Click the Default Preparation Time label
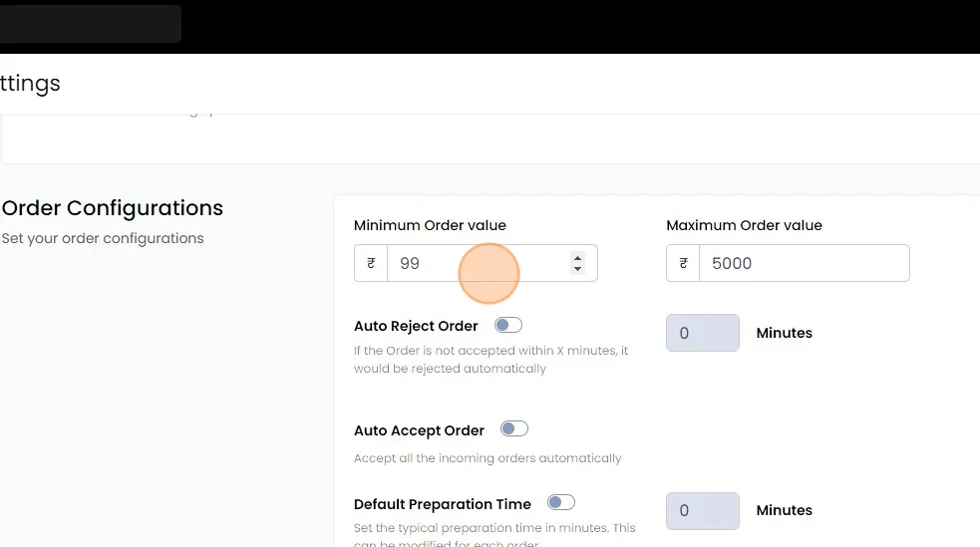This screenshot has width=980, height=547. coord(443,504)
